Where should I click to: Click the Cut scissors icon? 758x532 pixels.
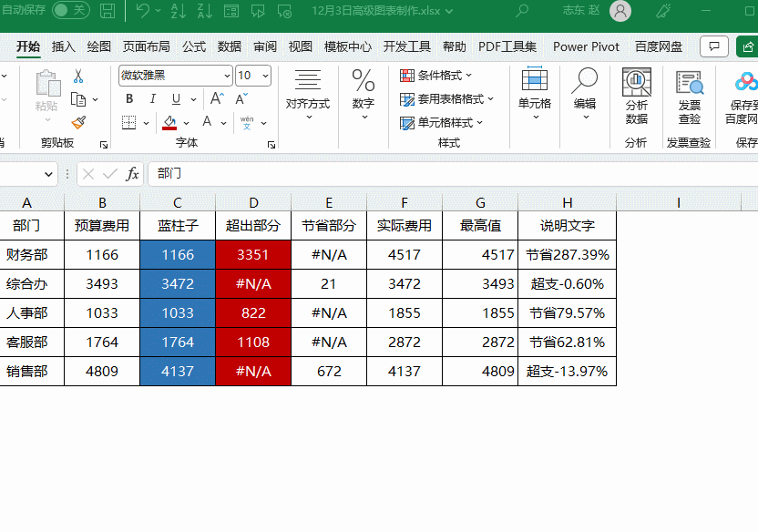click(x=78, y=76)
